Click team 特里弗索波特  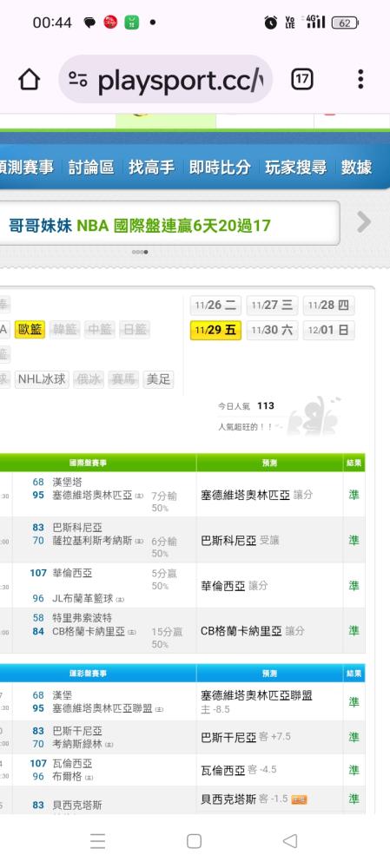[82, 618]
